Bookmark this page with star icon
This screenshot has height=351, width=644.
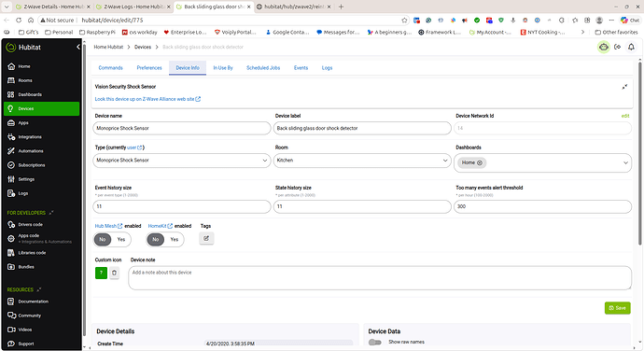coord(404,21)
